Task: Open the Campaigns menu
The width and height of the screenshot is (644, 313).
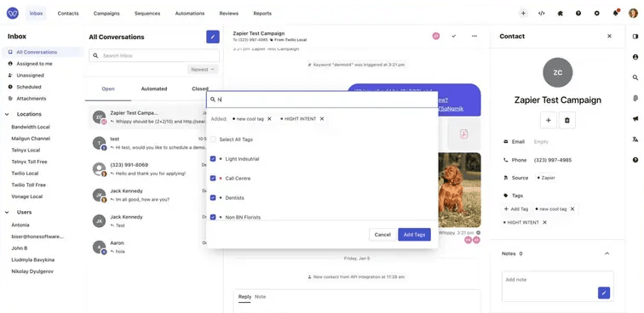Action: (106, 13)
